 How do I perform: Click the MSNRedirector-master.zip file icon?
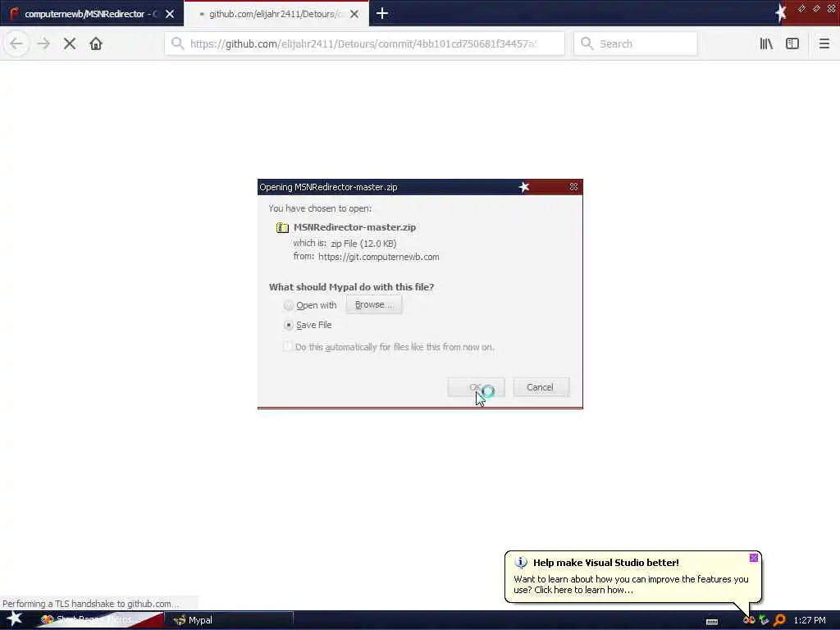(282, 228)
